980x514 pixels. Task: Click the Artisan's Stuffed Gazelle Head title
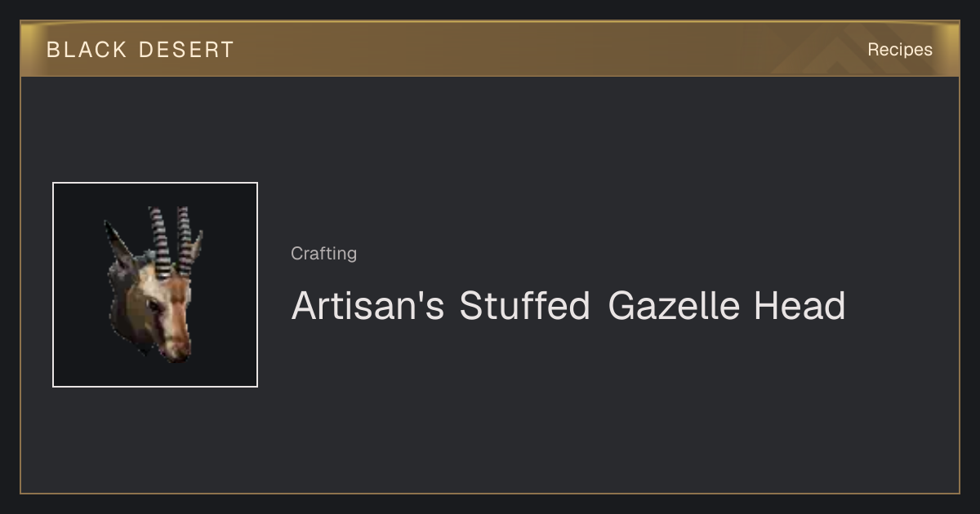click(x=568, y=306)
